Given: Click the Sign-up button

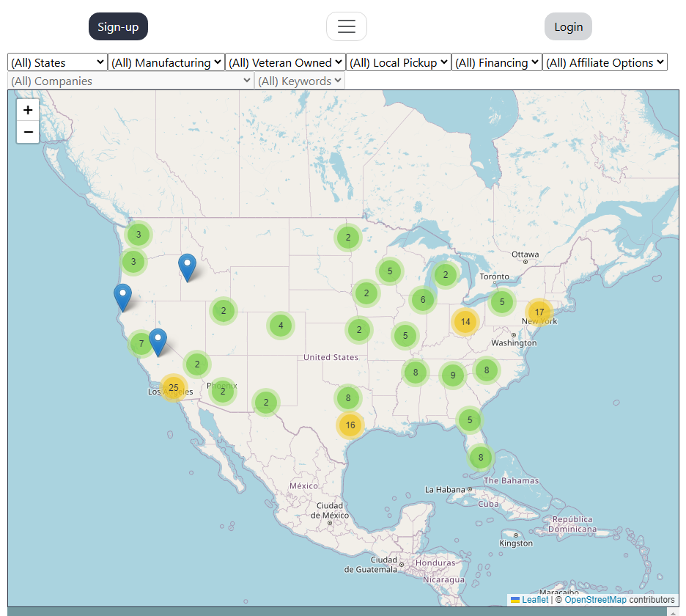Looking at the screenshot, I should [x=118, y=26].
